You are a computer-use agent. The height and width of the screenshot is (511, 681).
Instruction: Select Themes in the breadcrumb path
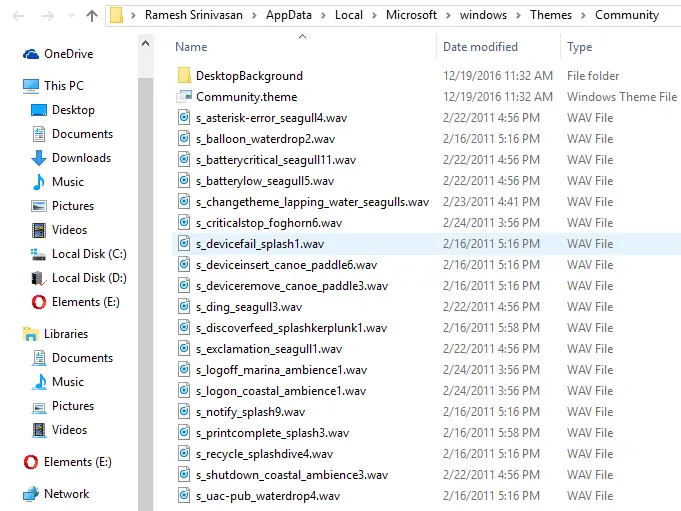pos(551,15)
